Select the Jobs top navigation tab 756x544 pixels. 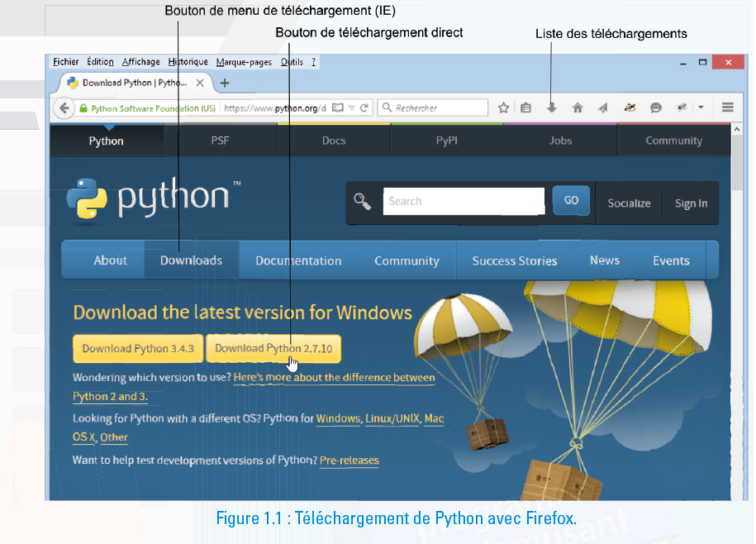click(560, 141)
